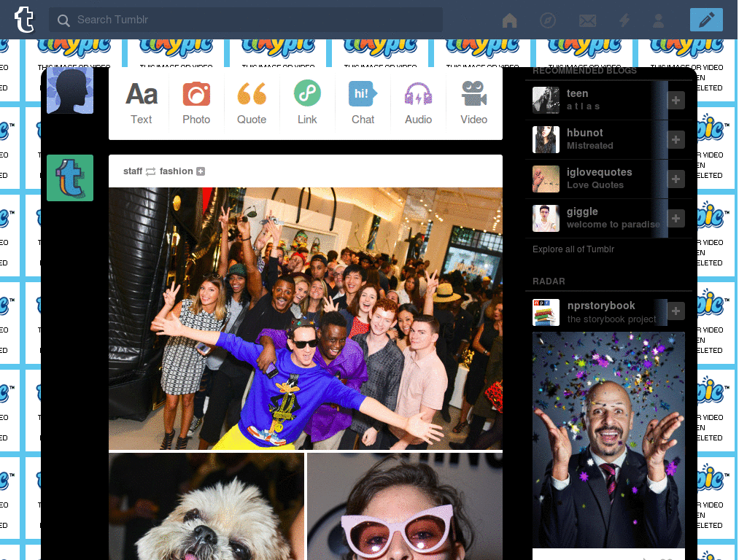Follow the iglovequotes blog
The image size is (747, 560).
click(676, 179)
